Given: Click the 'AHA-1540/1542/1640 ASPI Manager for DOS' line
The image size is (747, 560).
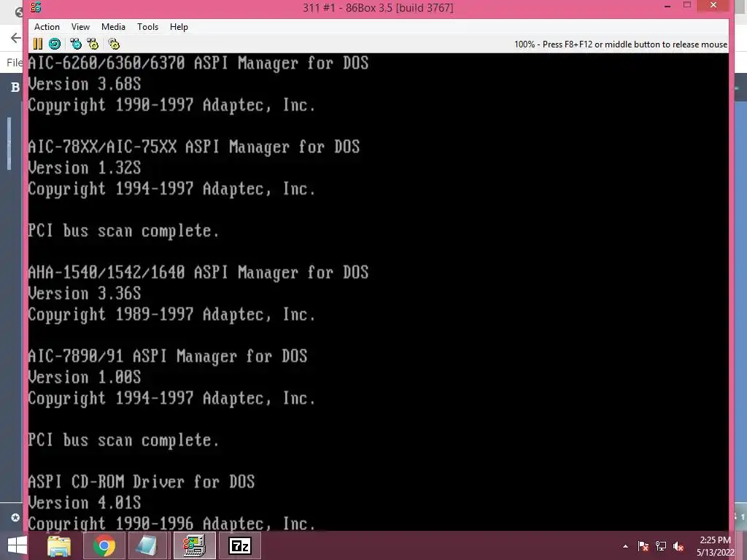Looking at the screenshot, I should pos(198,273).
